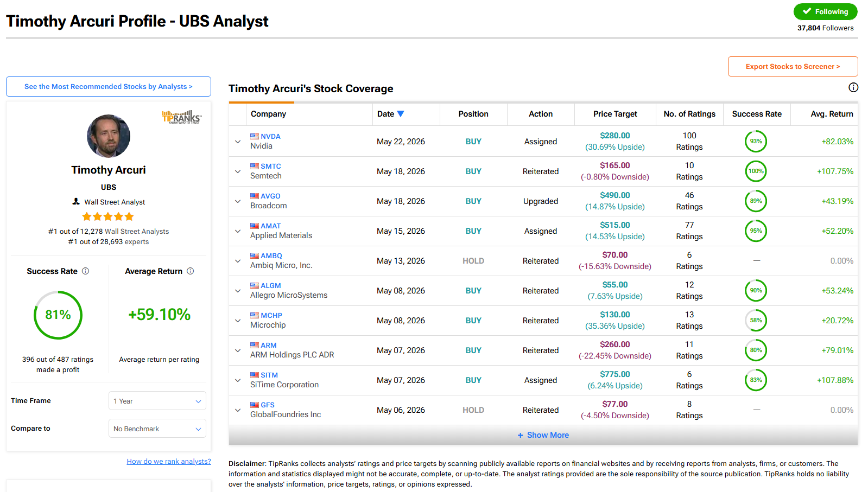Click the AMAT US flag icon
This screenshot has width=868, height=492.
(255, 226)
